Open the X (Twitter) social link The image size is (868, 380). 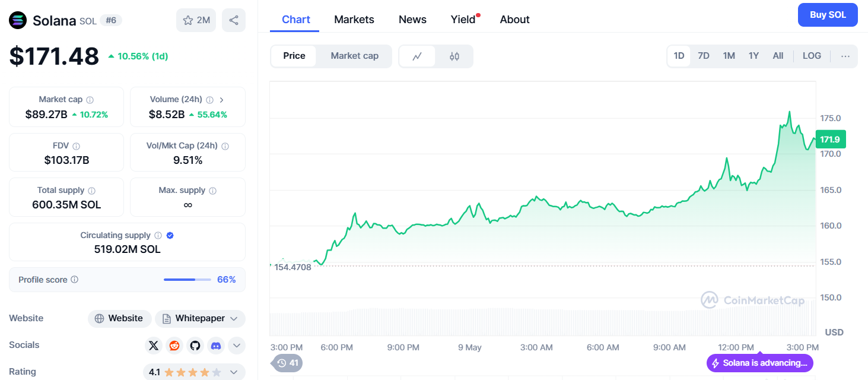click(x=154, y=345)
